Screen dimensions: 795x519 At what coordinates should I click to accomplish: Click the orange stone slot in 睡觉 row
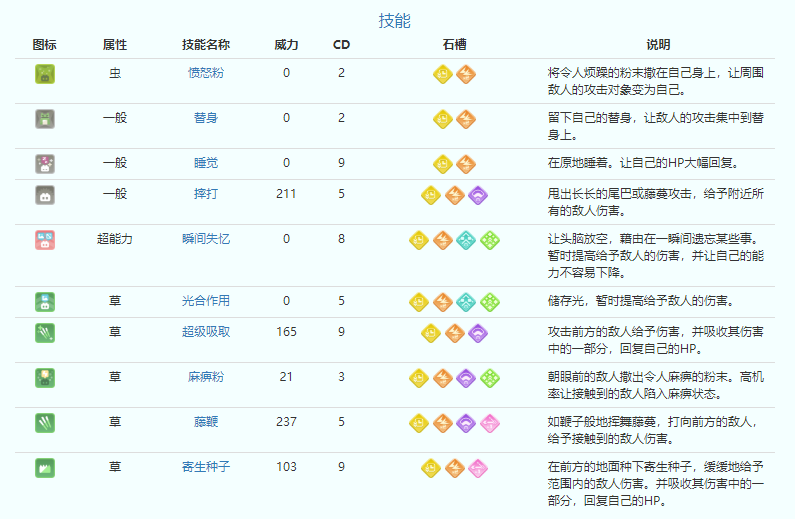click(x=466, y=164)
